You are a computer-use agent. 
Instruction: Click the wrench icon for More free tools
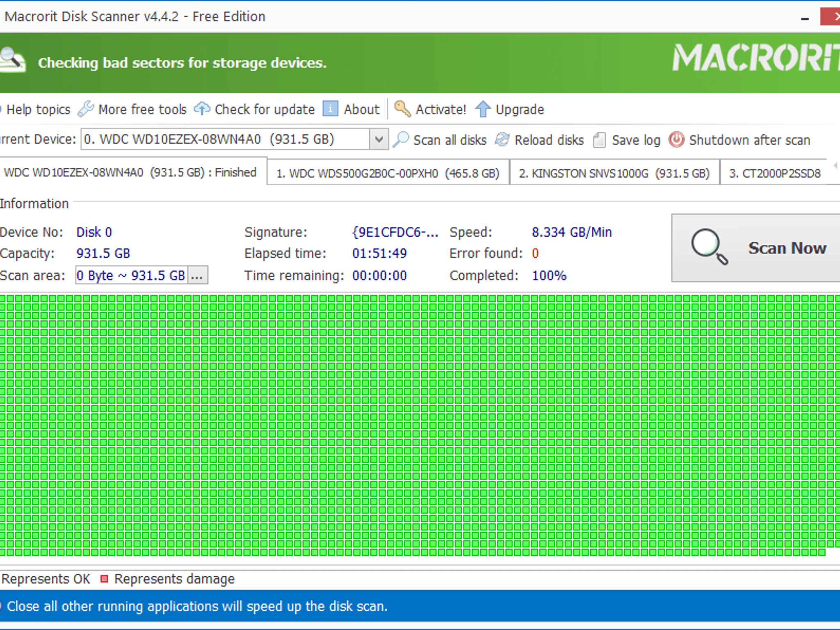[86, 109]
